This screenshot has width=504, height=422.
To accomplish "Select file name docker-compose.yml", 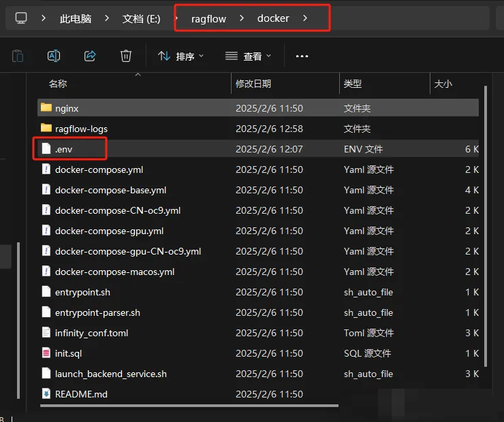I will tap(99, 169).
